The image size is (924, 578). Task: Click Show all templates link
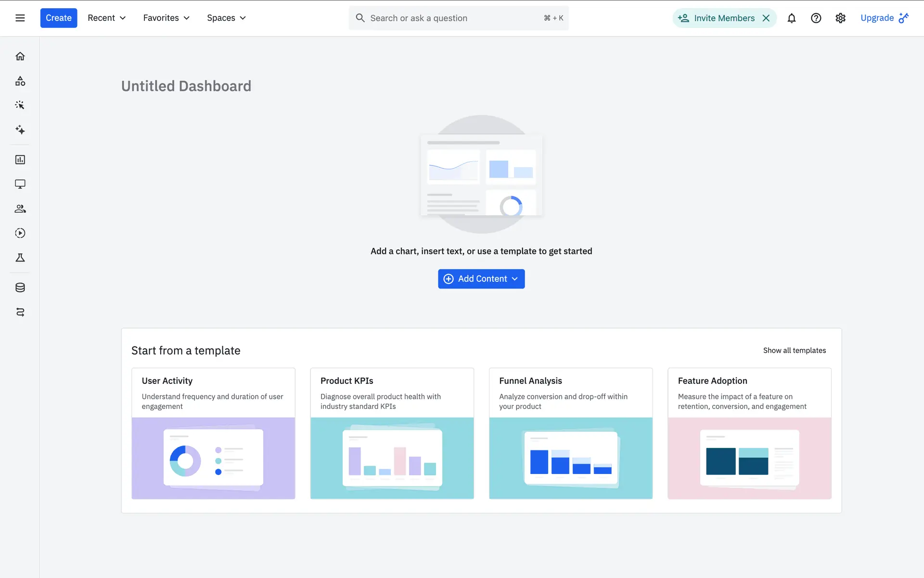click(x=794, y=350)
